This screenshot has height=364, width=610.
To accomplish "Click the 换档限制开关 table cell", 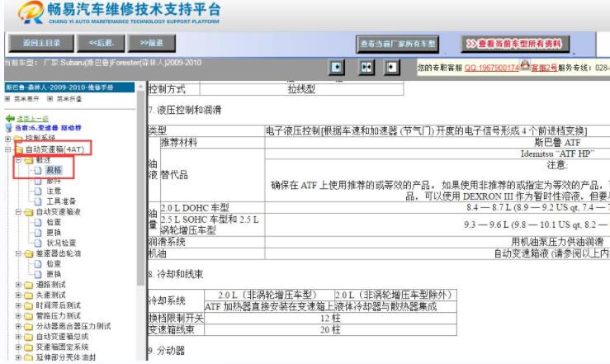I will click(176, 318).
